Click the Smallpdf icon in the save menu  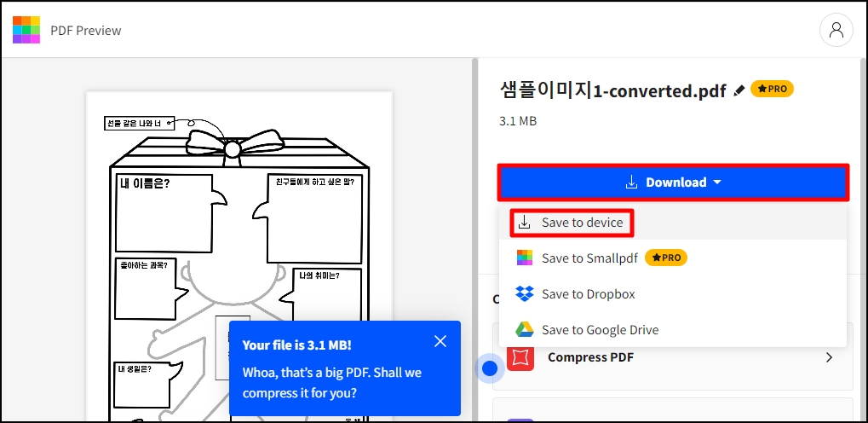pos(524,258)
